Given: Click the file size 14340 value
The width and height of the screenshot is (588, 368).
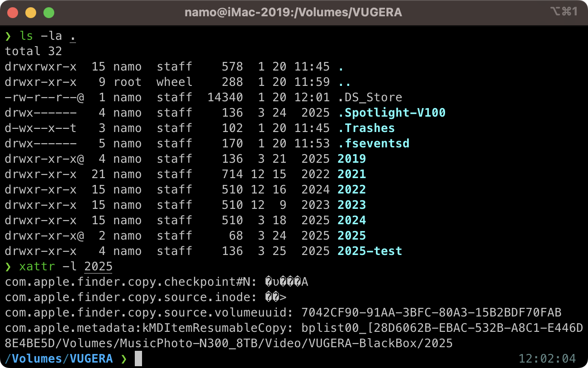Looking at the screenshot, I should 225,98.
